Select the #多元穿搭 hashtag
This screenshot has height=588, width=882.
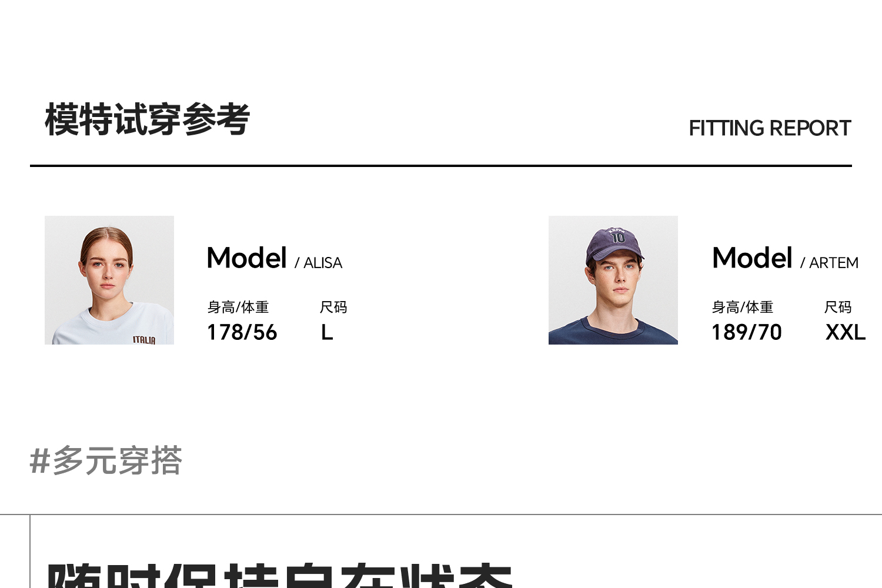(x=106, y=460)
